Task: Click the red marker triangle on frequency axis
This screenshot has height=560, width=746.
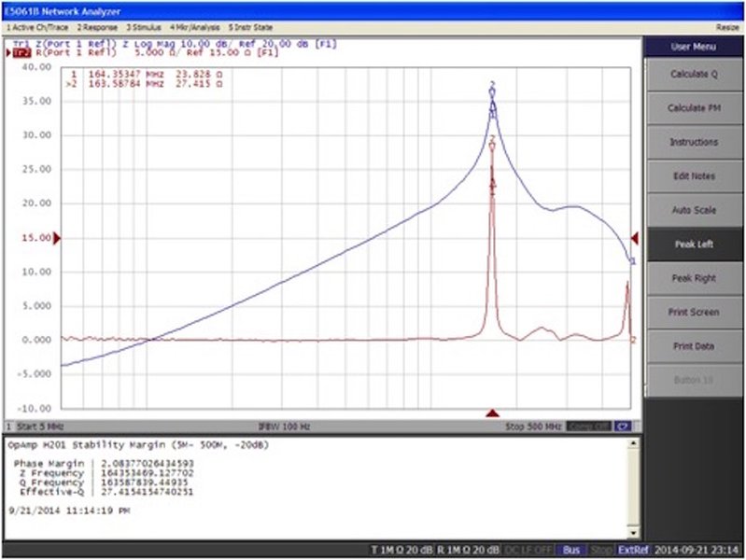Action: click(x=492, y=413)
